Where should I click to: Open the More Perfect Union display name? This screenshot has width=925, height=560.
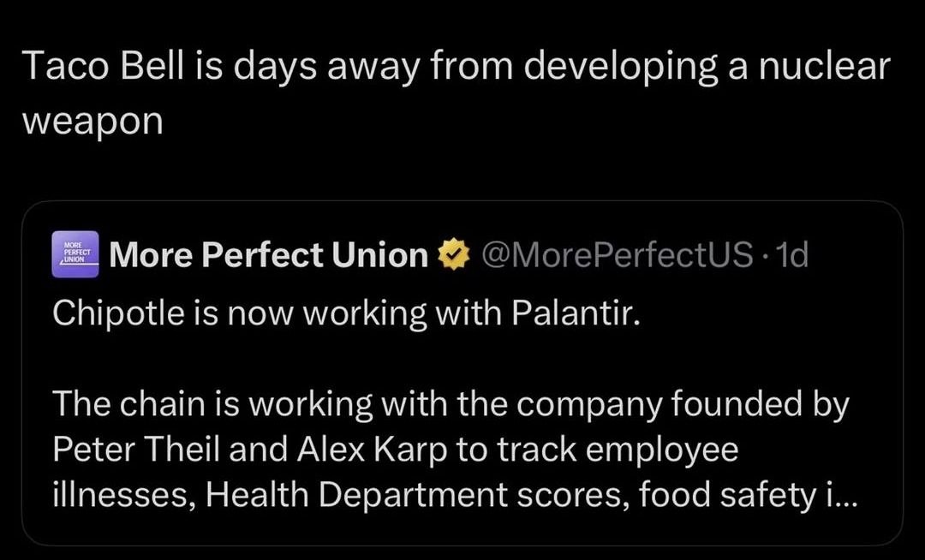click(x=268, y=254)
